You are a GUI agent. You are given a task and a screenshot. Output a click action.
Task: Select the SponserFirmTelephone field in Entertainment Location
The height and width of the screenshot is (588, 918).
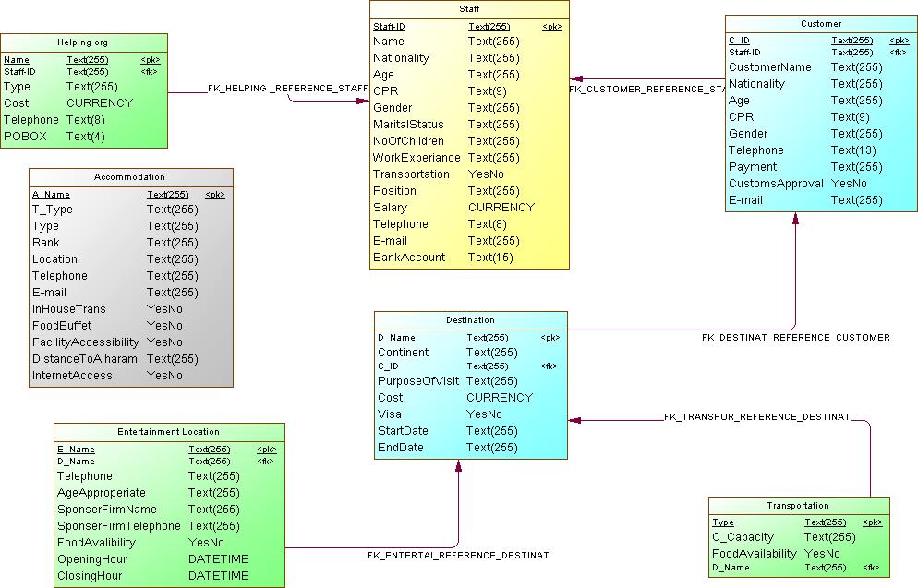[119, 526]
